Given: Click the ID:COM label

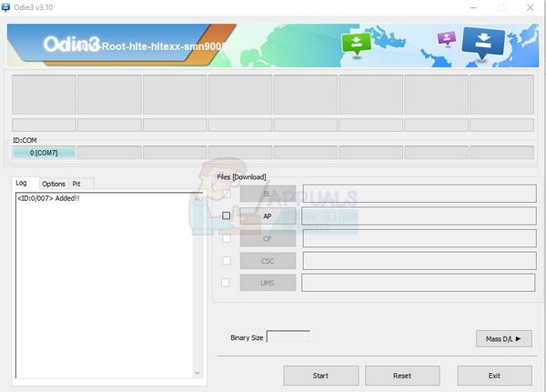Looking at the screenshot, I should (25, 140).
